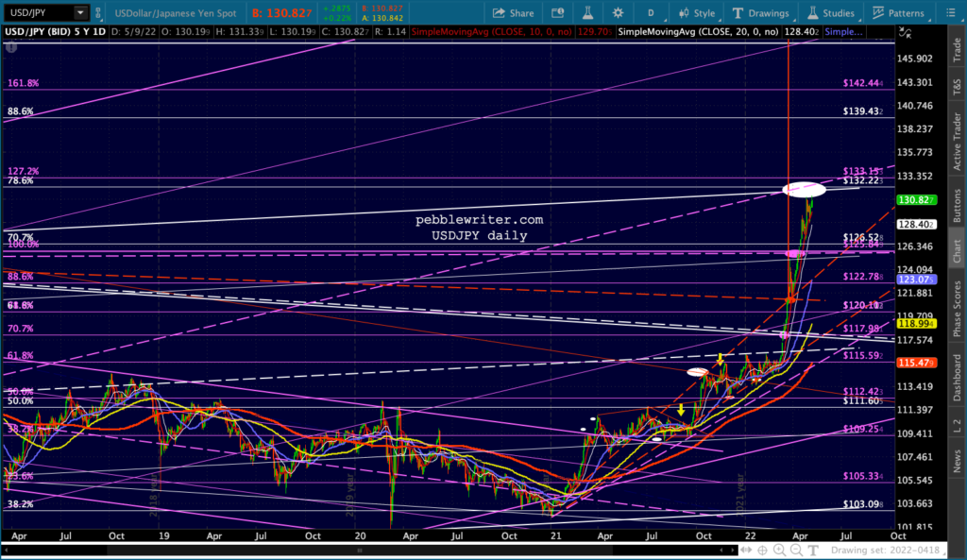The height and width of the screenshot is (560, 967).
Task: Open the Trade sidebar tab
Action: (957, 49)
